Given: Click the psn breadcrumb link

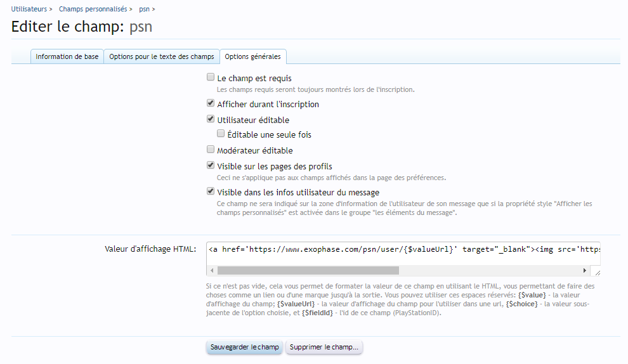Looking at the screenshot, I should 144,9.
